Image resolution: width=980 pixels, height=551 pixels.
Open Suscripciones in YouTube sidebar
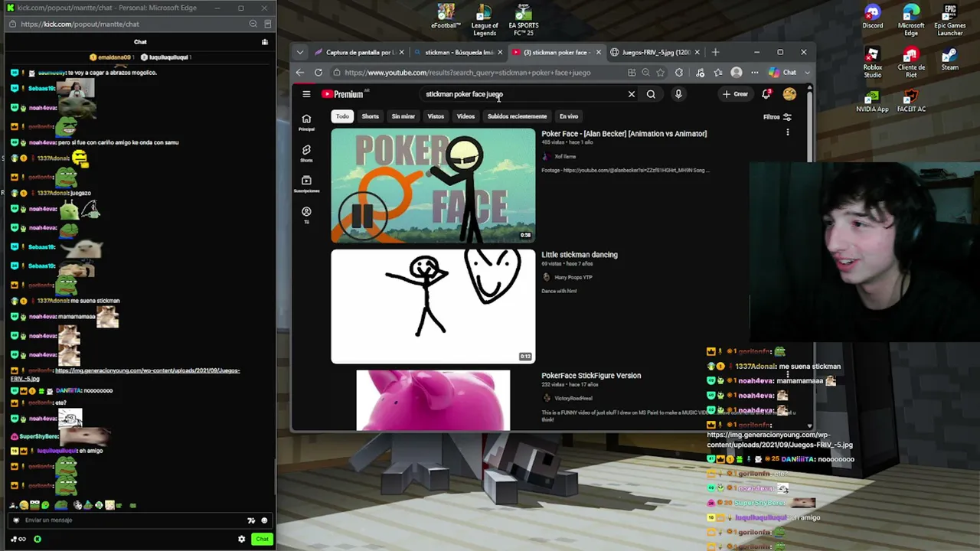pos(306,184)
